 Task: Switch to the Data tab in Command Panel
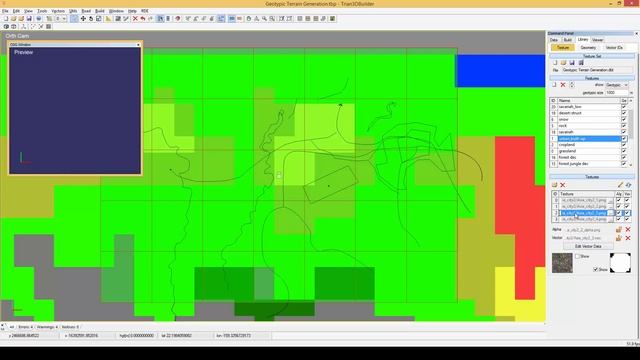(x=554, y=40)
